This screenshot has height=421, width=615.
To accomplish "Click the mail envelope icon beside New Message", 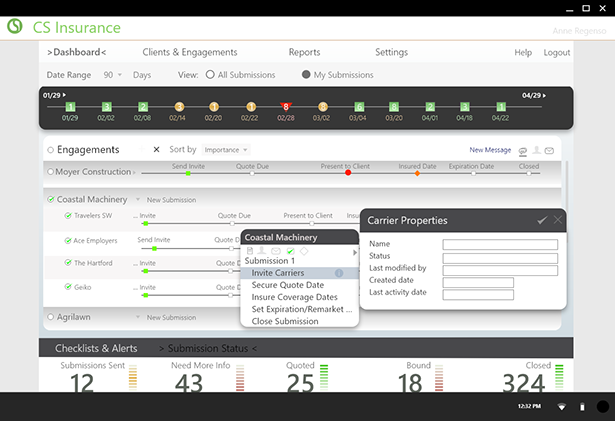I will pos(550,150).
